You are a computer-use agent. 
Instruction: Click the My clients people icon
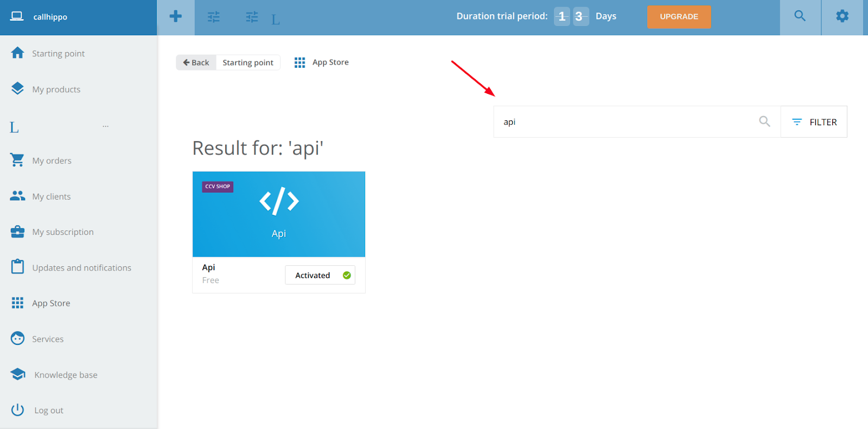tap(17, 196)
